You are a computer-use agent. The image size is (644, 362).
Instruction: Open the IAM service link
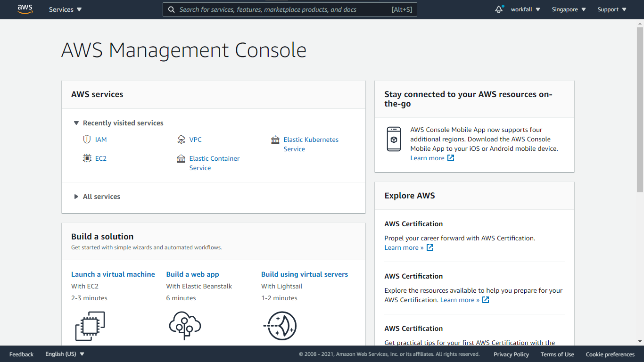pyautogui.click(x=101, y=140)
